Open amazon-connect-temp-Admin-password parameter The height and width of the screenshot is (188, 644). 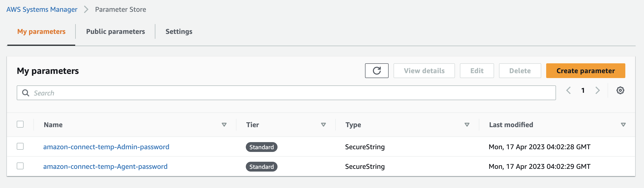pos(106,147)
